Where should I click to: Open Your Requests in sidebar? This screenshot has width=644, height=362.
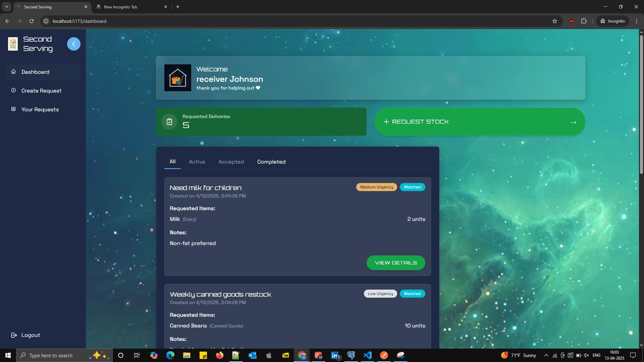40,109
